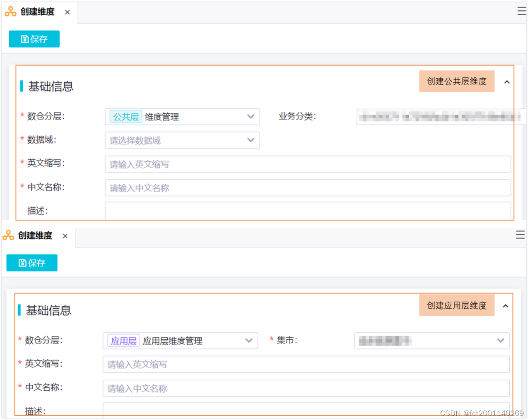Click 保存 in the 公共层 dimension form

[x=34, y=39]
